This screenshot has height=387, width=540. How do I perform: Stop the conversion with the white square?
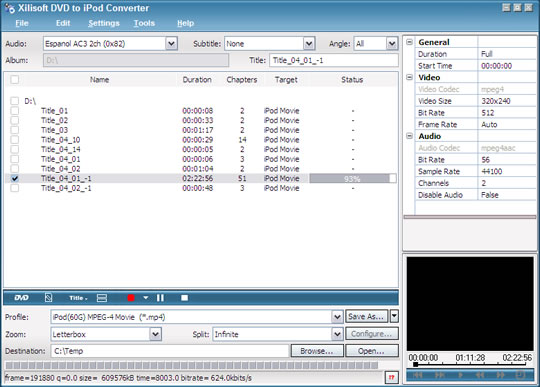185,298
